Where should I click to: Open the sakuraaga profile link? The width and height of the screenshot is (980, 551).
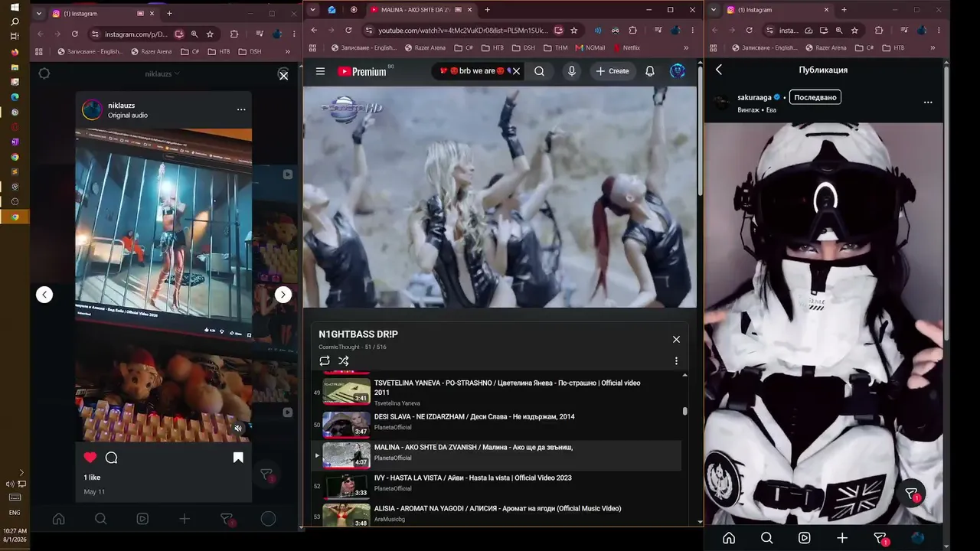(754, 97)
